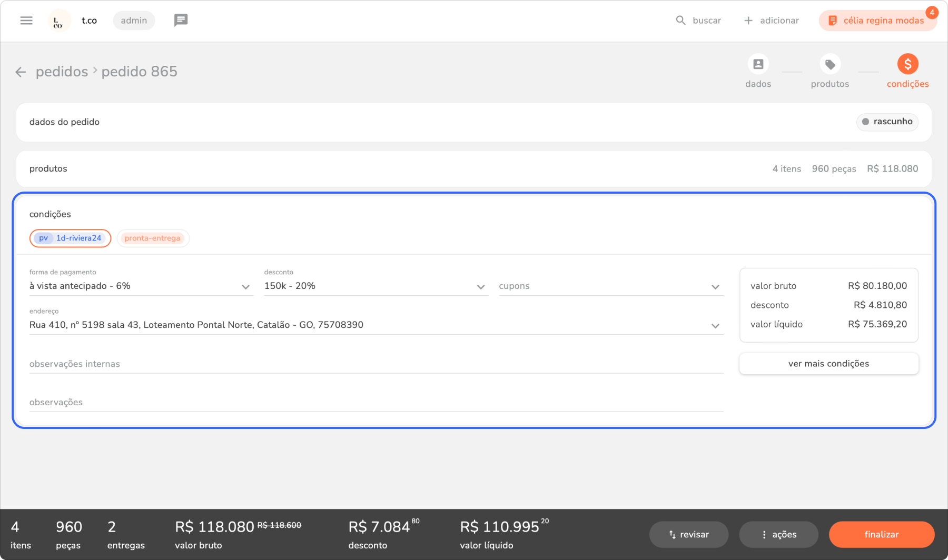
Task: Click the finalizar button
Action: pos(881,534)
